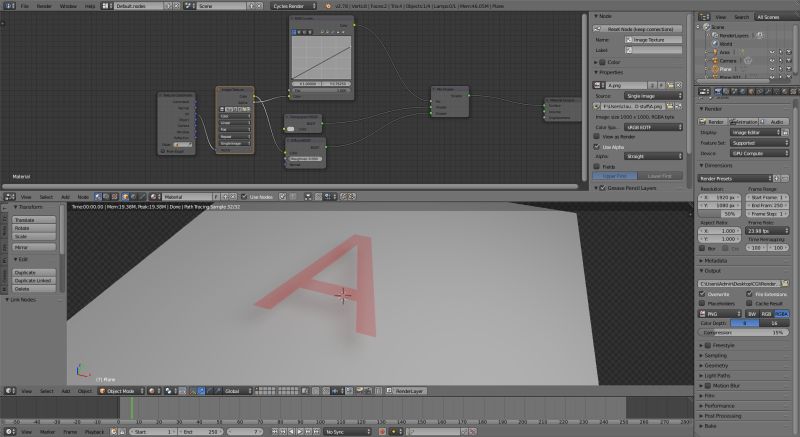Open the Render Presets dropdown

[735, 178]
